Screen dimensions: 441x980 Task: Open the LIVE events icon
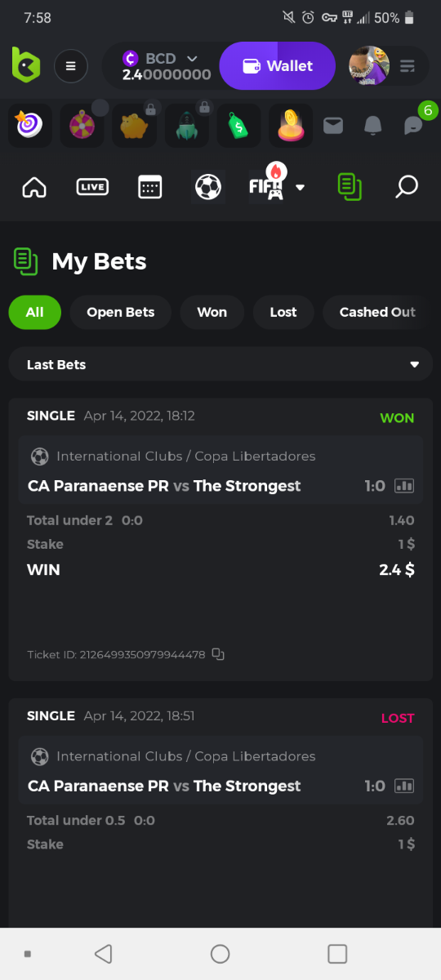[x=92, y=187]
